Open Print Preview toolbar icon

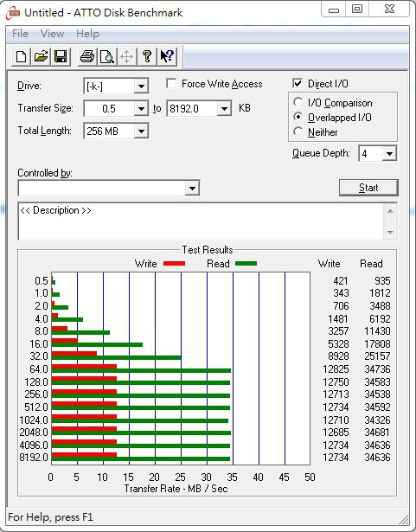[107, 56]
